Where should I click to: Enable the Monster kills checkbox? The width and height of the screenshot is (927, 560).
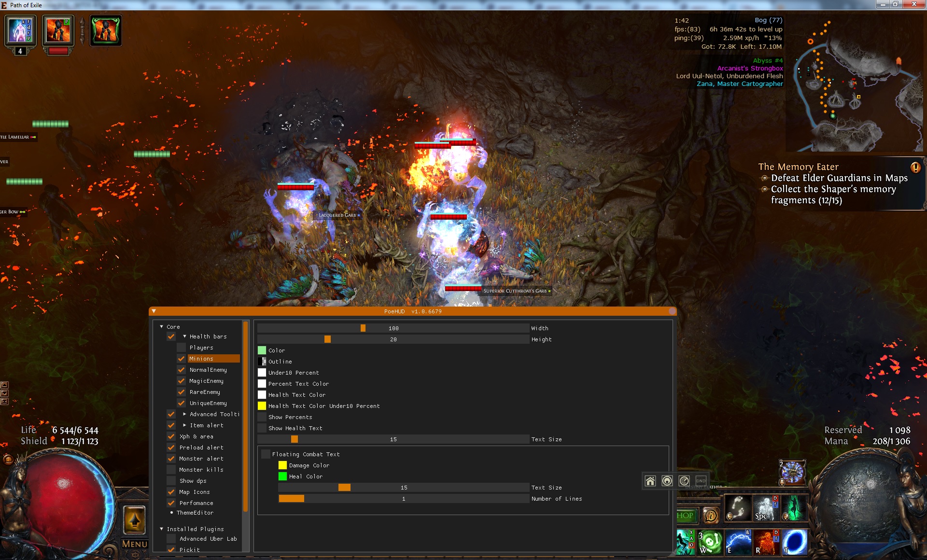[x=171, y=470]
